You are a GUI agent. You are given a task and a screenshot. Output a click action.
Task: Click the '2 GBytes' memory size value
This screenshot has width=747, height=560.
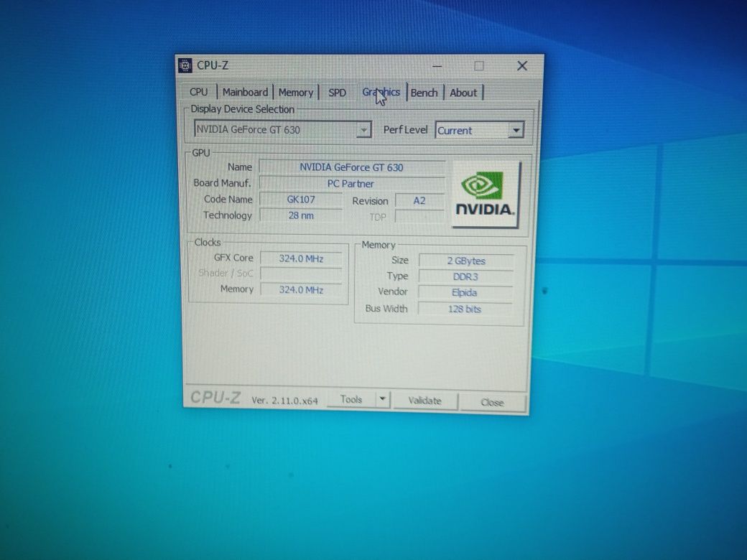[x=466, y=261]
